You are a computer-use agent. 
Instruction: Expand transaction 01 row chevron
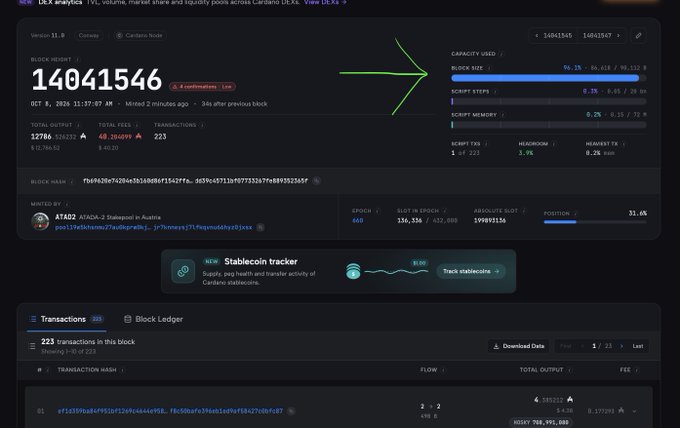point(634,411)
